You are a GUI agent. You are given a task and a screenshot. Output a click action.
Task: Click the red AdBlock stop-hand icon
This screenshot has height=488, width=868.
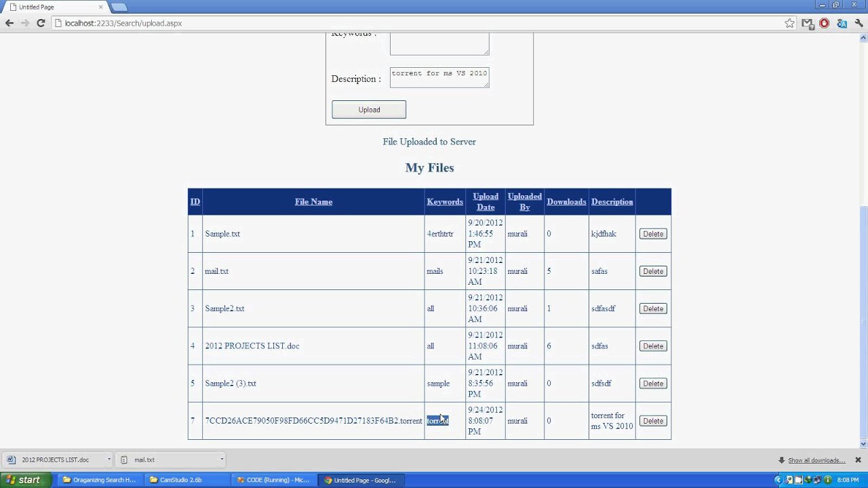tap(824, 23)
